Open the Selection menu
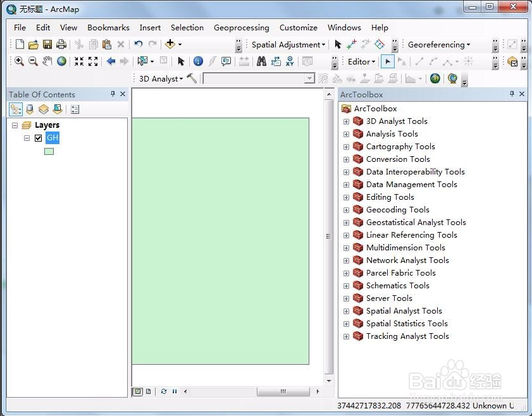 tap(187, 27)
